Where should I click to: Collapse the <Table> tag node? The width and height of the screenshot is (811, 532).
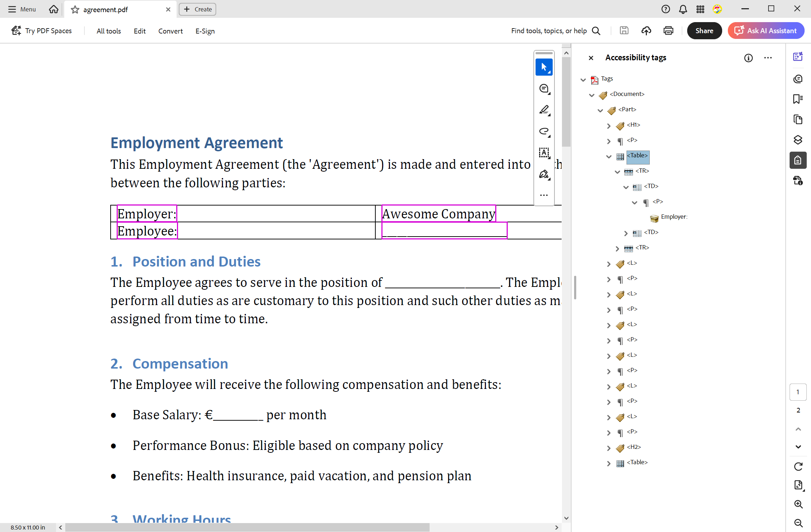[x=608, y=156]
